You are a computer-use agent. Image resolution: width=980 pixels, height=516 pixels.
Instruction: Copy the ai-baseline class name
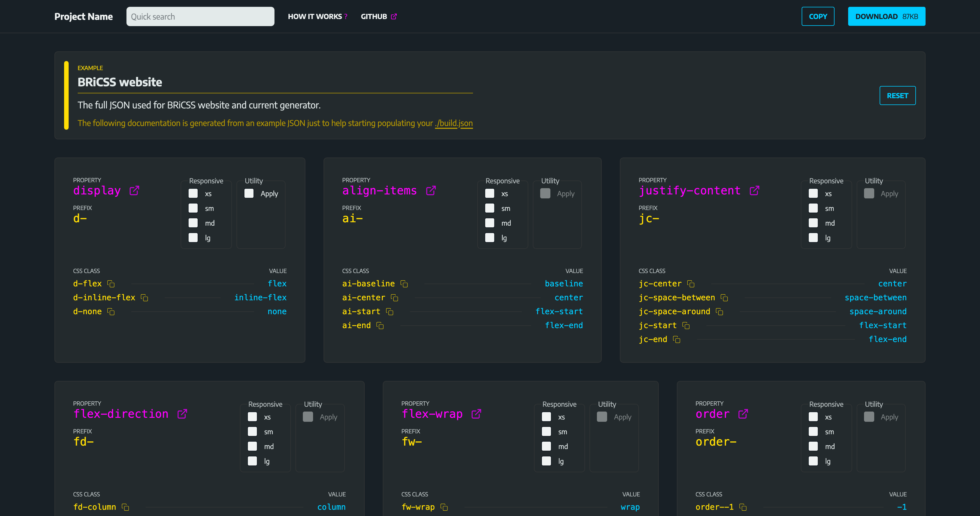[x=404, y=284]
